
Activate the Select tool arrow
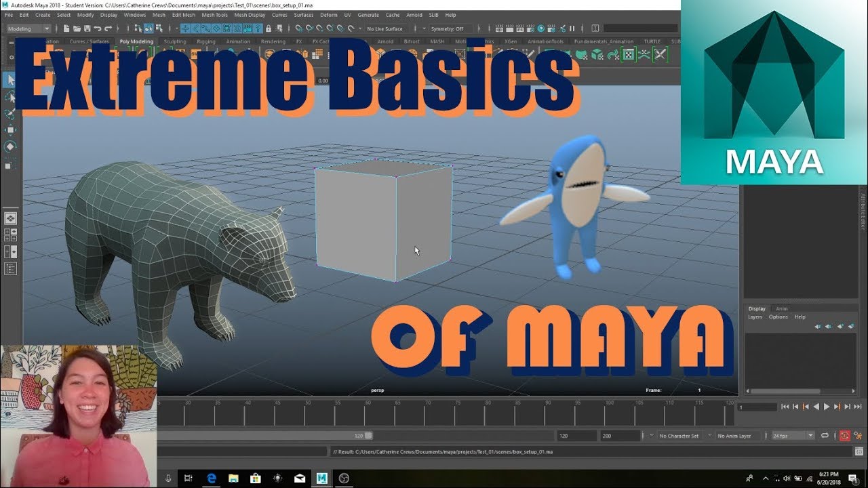(10, 80)
